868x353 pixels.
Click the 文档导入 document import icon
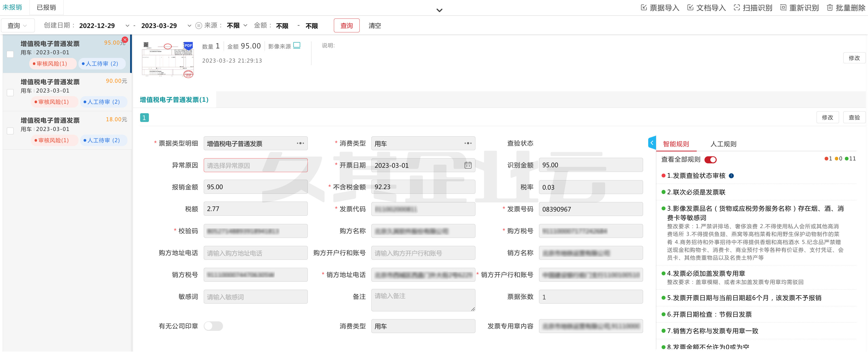coord(690,7)
